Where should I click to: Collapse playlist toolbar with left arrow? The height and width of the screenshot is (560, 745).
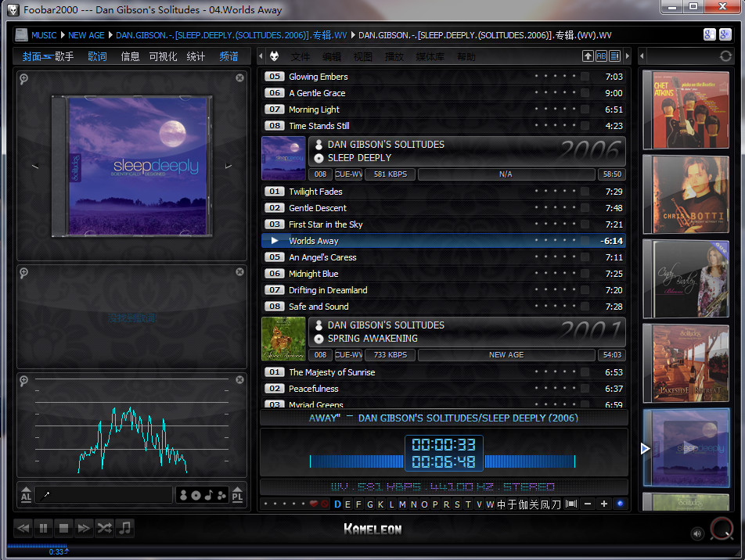click(x=261, y=56)
